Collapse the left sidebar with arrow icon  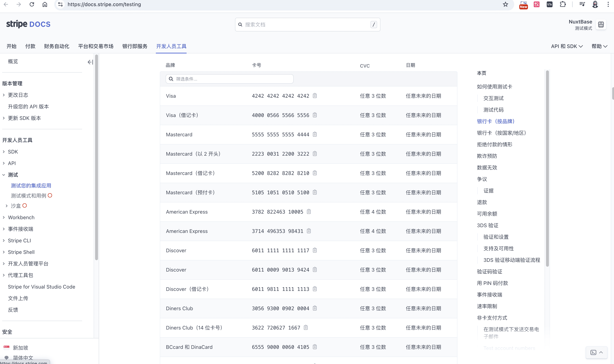(90, 62)
